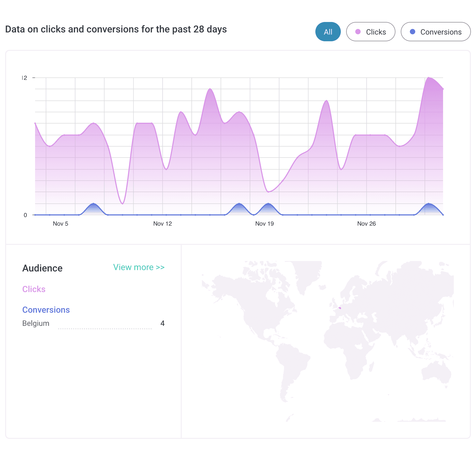Toggle the Clicks series filter
The width and height of the screenshot is (476, 455).
[371, 32]
